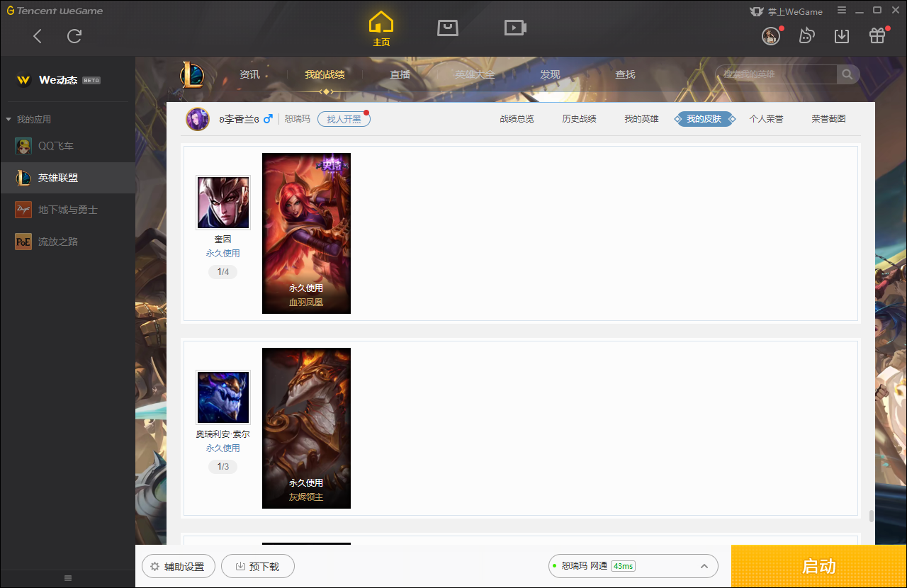Open the 血羽凤凰 skin card

pyautogui.click(x=306, y=233)
